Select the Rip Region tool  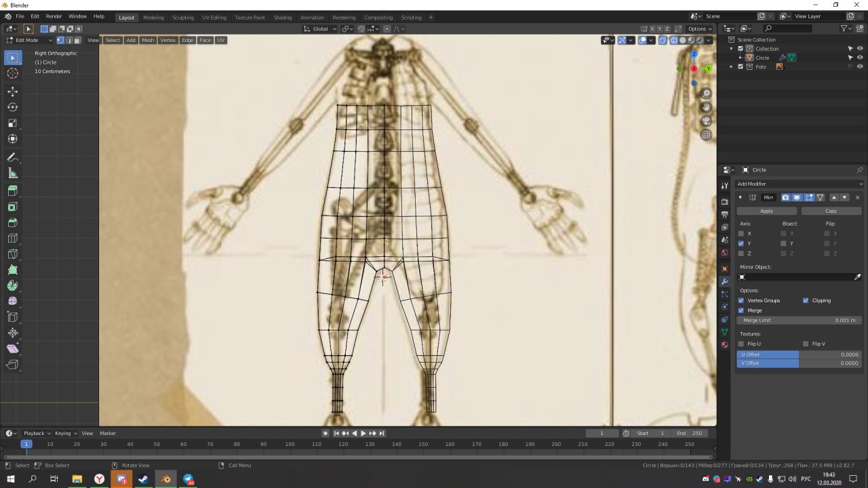click(x=12, y=364)
